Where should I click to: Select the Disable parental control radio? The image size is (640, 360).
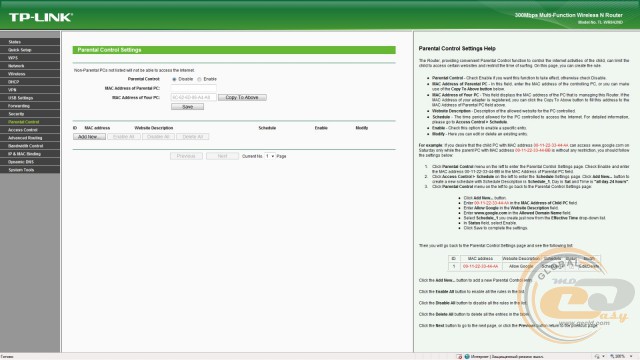pos(174,79)
